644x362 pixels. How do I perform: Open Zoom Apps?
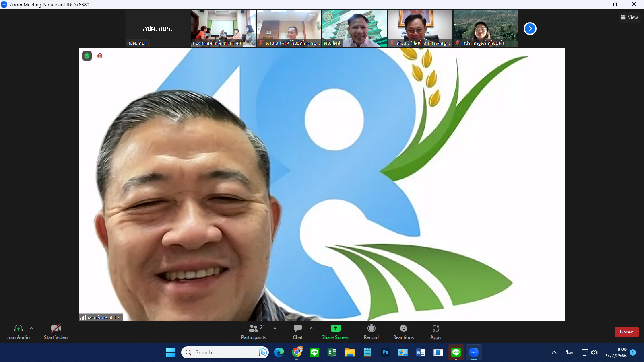pos(436,332)
